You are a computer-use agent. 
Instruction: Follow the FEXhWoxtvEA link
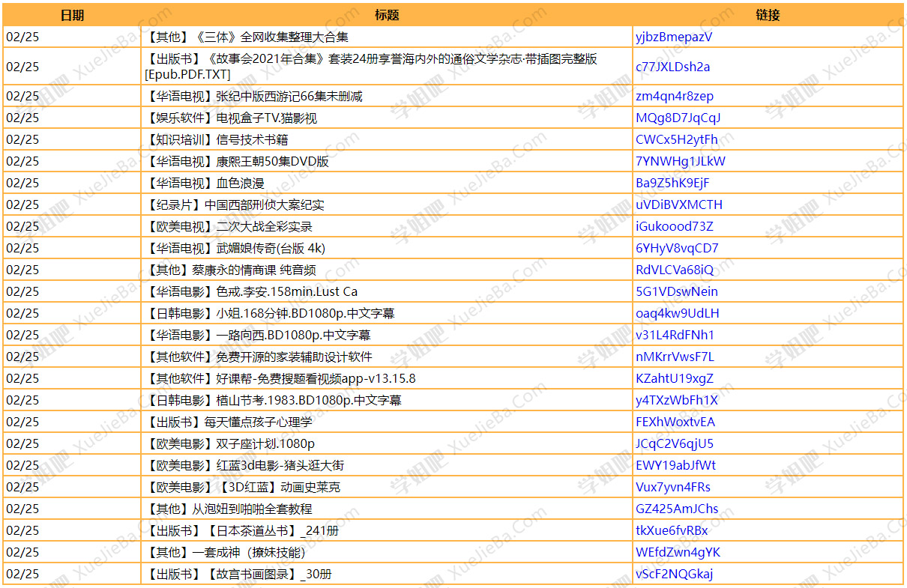pos(675,422)
